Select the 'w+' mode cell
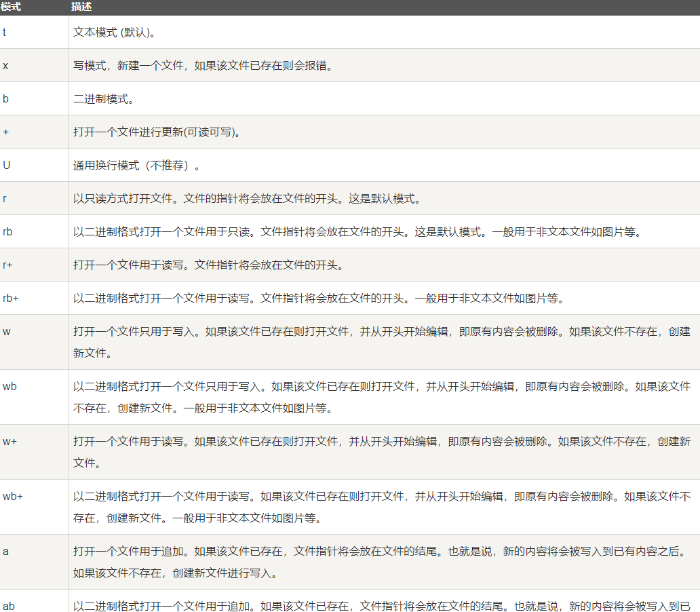Image resolution: width=700 pixels, height=612 pixels. click(34, 452)
